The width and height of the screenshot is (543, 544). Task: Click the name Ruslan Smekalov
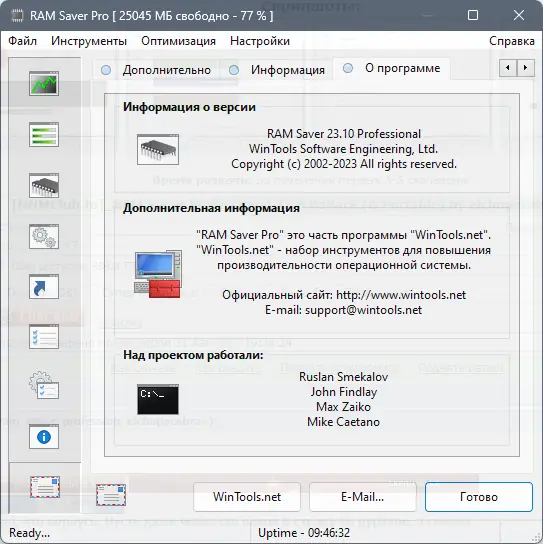click(x=343, y=377)
